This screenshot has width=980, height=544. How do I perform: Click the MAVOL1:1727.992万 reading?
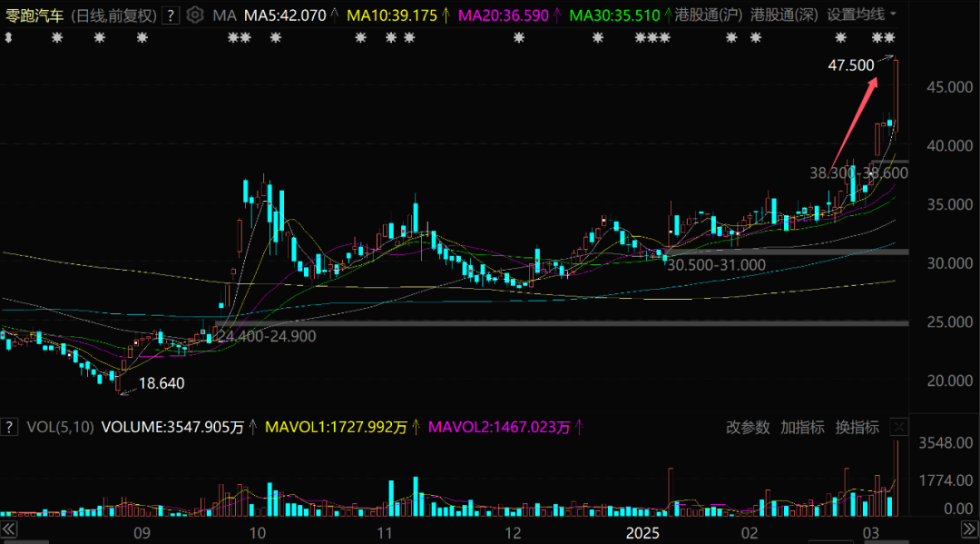coord(336,427)
